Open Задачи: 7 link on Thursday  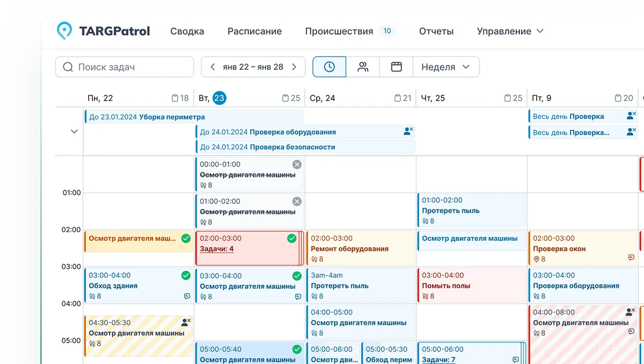point(438,360)
